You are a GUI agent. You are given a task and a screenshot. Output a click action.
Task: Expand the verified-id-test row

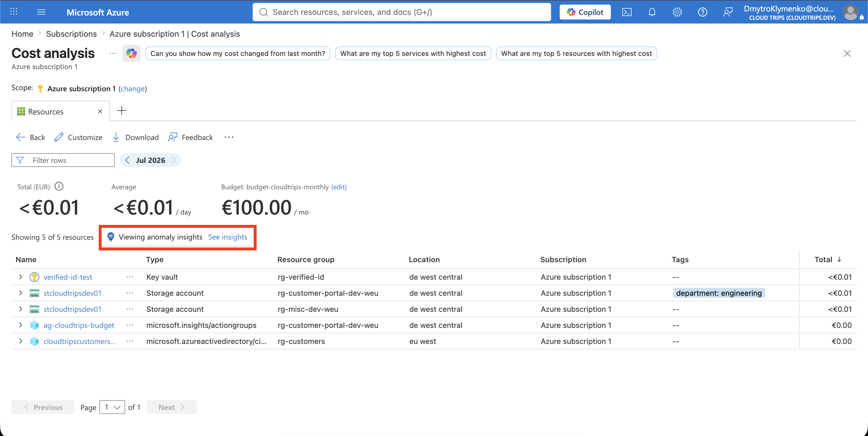[21, 277]
